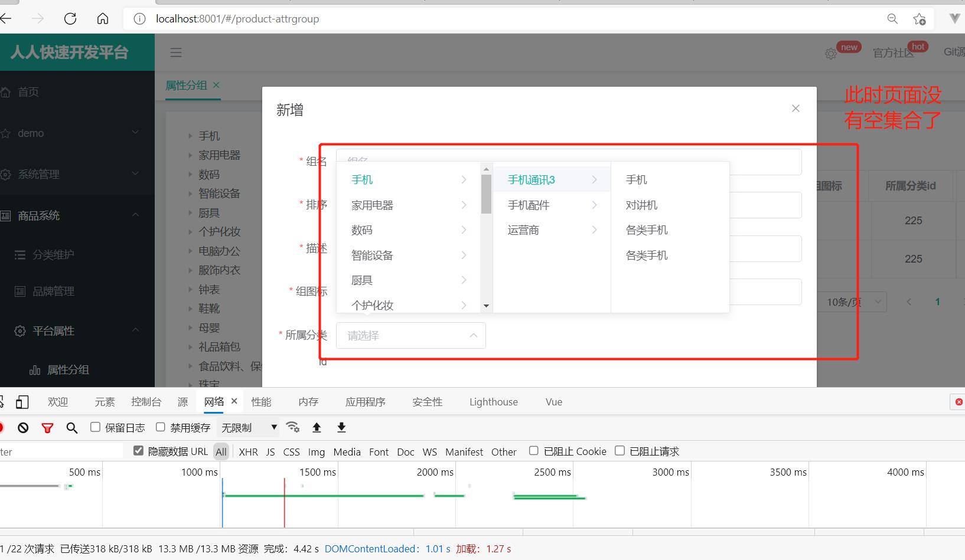Select 手机通讯3 in cascader
965x560 pixels.
click(552, 180)
